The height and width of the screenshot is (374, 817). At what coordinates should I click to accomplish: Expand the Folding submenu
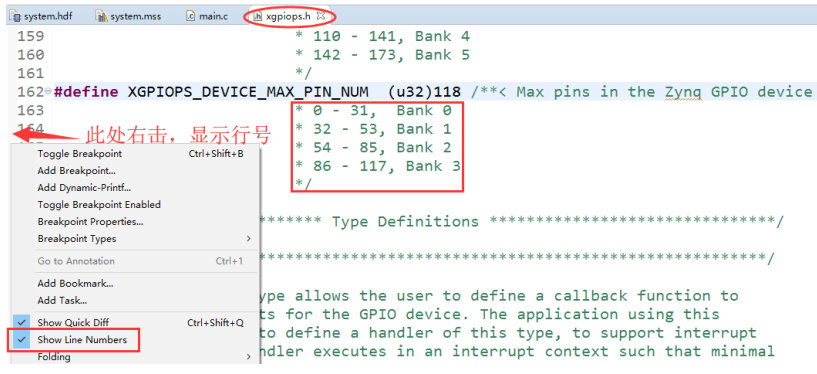pyautogui.click(x=135, y=357)
